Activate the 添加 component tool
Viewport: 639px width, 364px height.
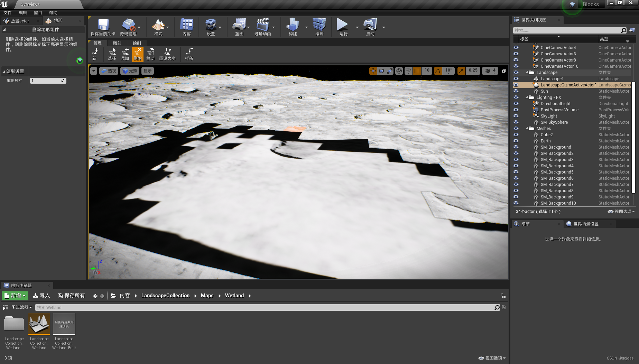(125, 54)
